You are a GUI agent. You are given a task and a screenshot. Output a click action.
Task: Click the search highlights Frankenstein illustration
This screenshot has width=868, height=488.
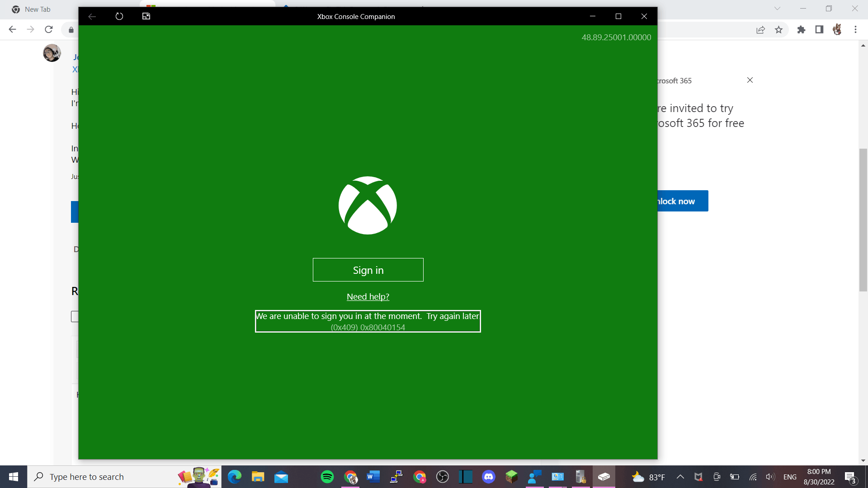tap(199, 477)
